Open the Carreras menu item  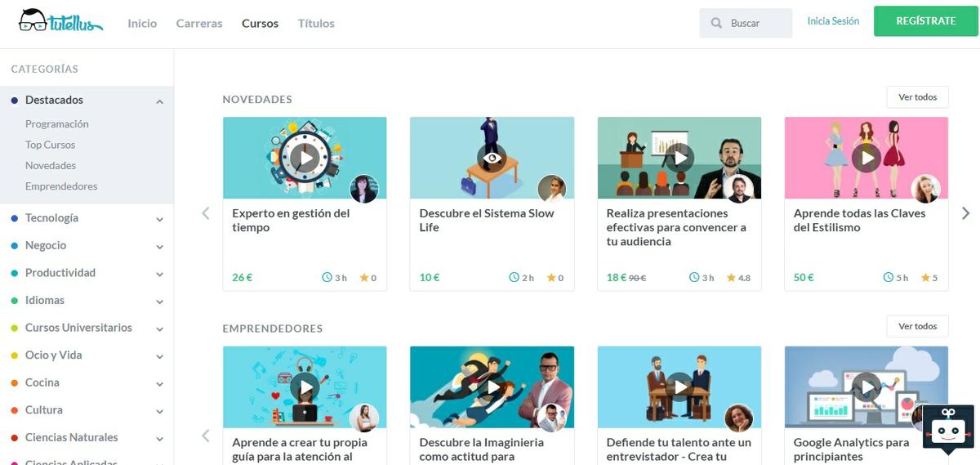point(199,24)
